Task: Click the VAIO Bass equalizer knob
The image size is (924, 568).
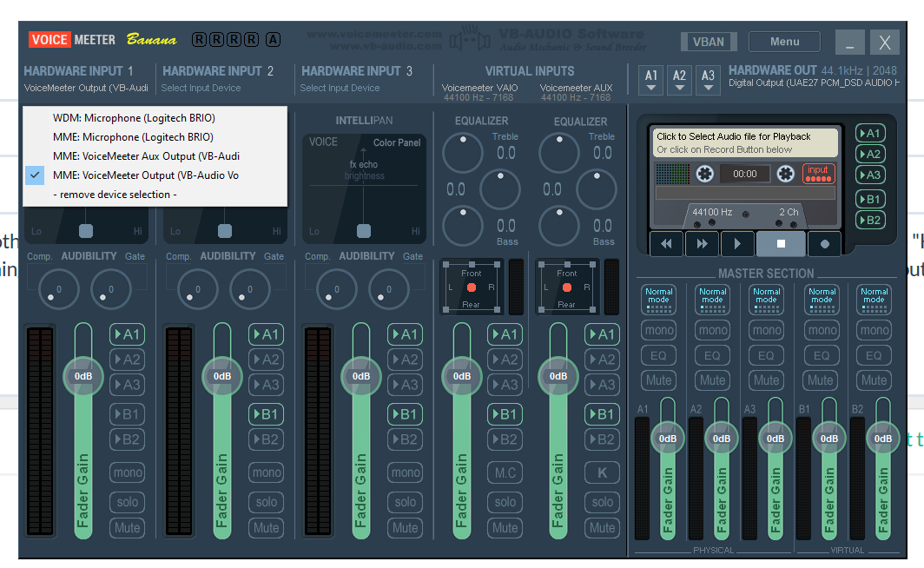Action: click(463, 226)
